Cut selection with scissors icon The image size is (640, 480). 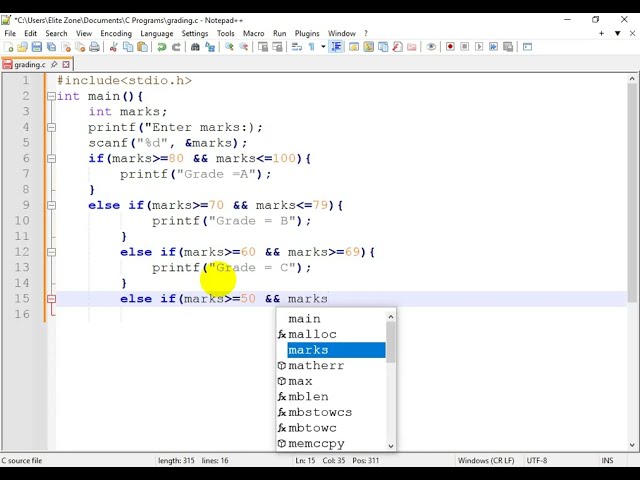pyautogui.click(x=113, y=47)
